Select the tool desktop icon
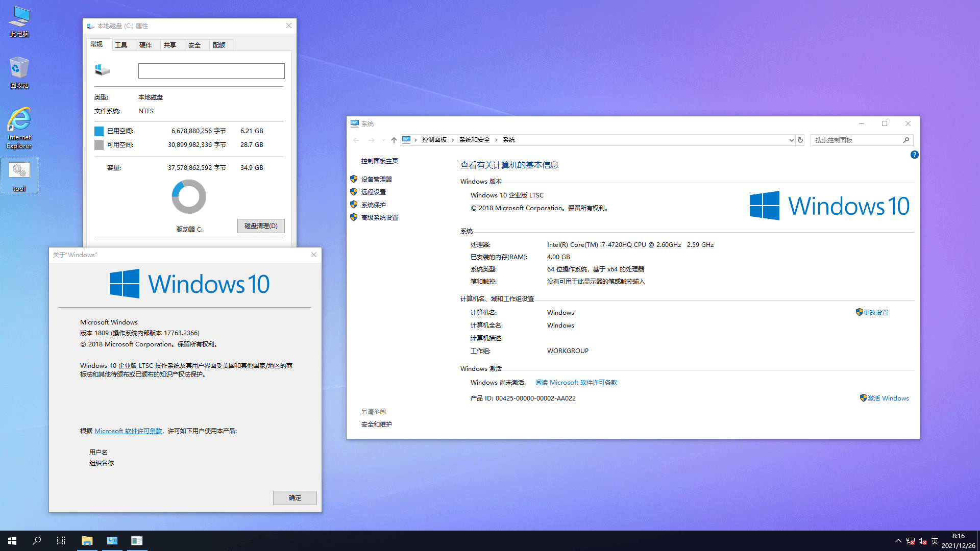This screenshot has height=551, width=980. tap(19, 176)
